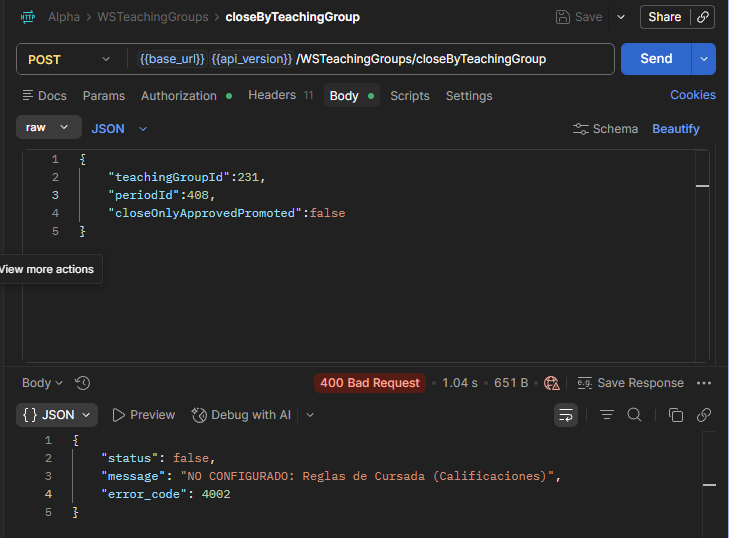Open the Send button dropdown arrow
The image size is (729, 538).
click(704, 59)
